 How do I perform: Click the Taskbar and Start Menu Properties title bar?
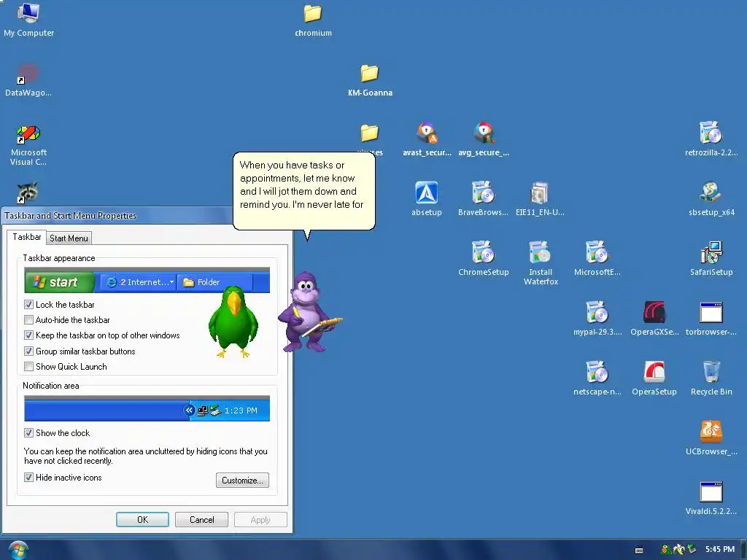pyautogui.click(x=117, y=216)
